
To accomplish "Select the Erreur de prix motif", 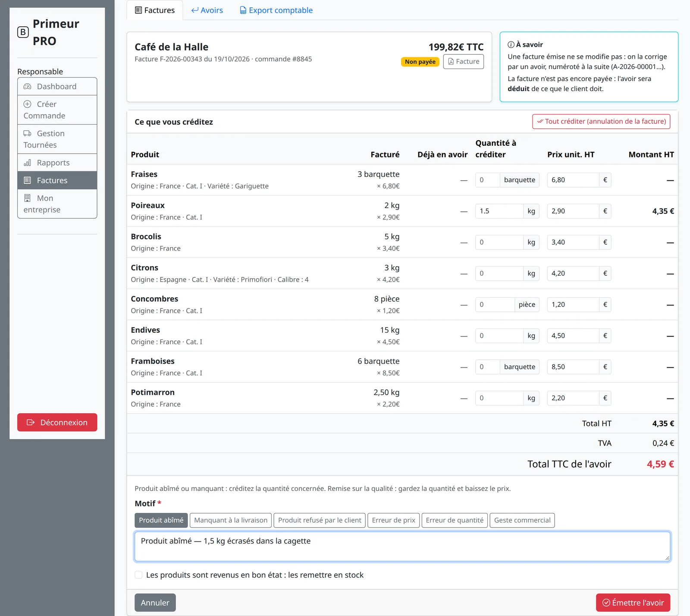I will pyautogui.click(x=393, y=520).
